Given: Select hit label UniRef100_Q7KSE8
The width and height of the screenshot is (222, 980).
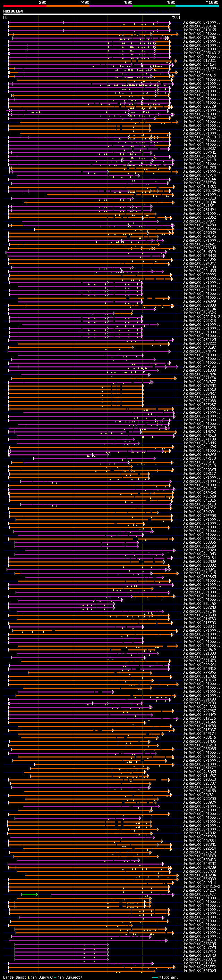Looking at the screenshot, I should (199, 198).
